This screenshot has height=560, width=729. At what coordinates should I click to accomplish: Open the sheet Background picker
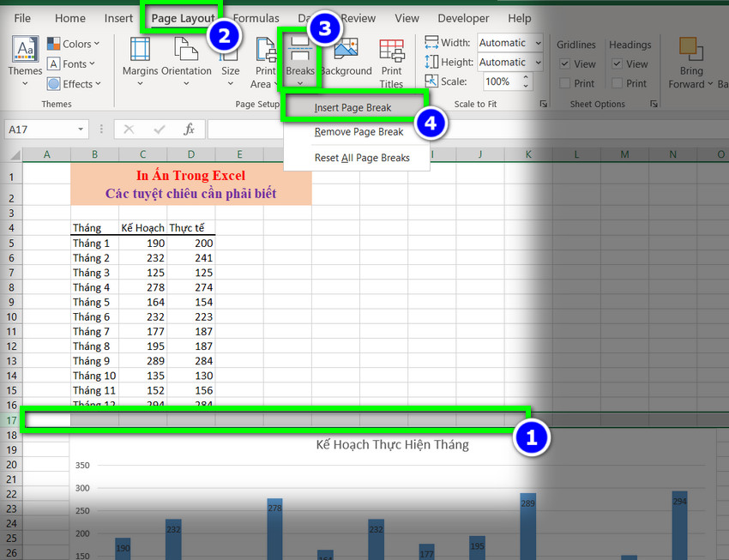346,55
